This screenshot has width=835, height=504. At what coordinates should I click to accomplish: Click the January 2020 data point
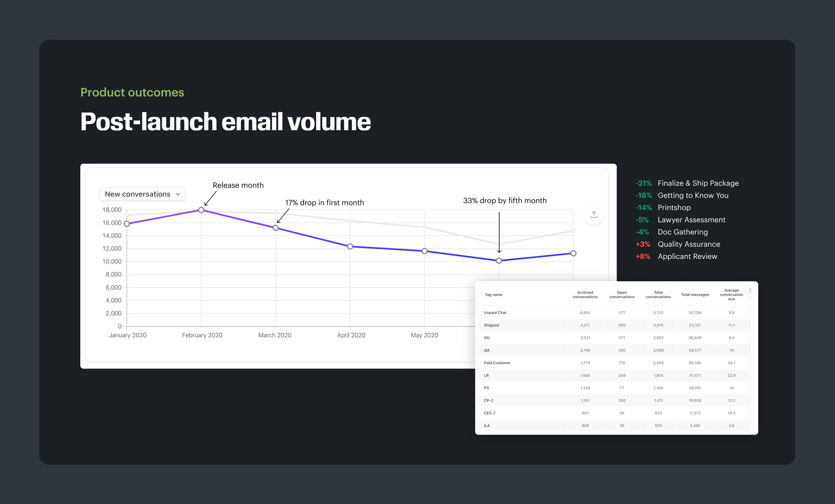click(x=127, y=224)
